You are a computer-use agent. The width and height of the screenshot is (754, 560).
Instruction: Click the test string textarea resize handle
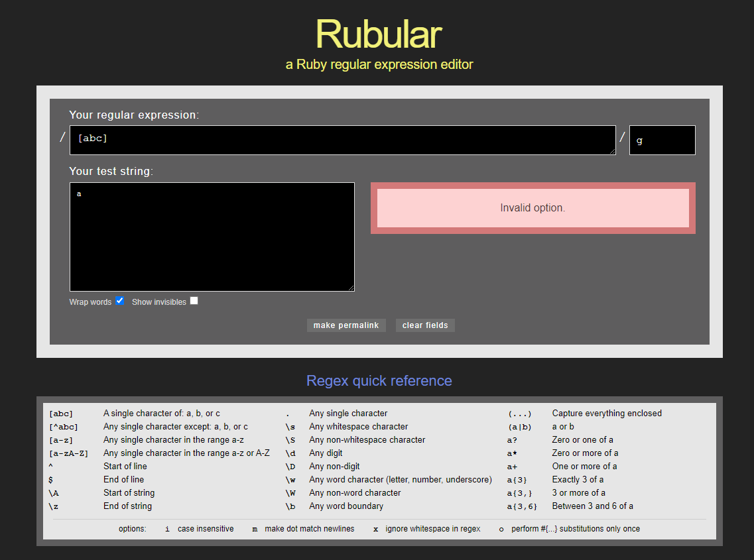pyautogui.click(x=351, y=288)
